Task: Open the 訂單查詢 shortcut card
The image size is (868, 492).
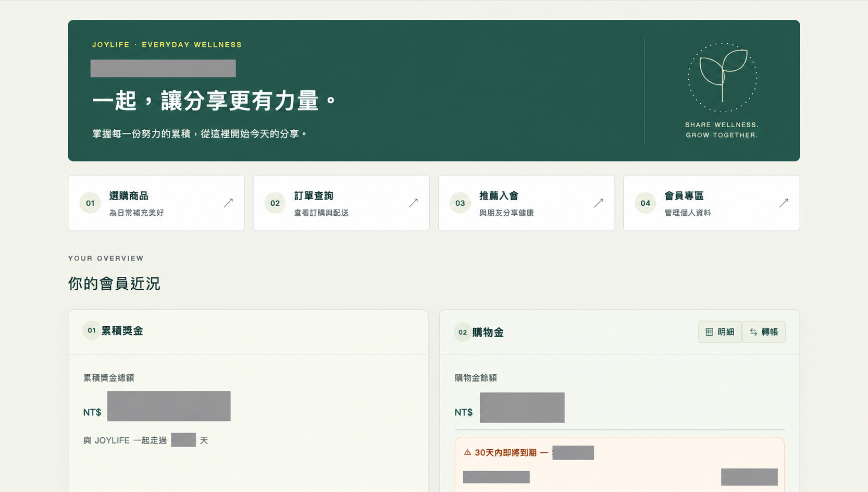Action: tap(341, 203)
